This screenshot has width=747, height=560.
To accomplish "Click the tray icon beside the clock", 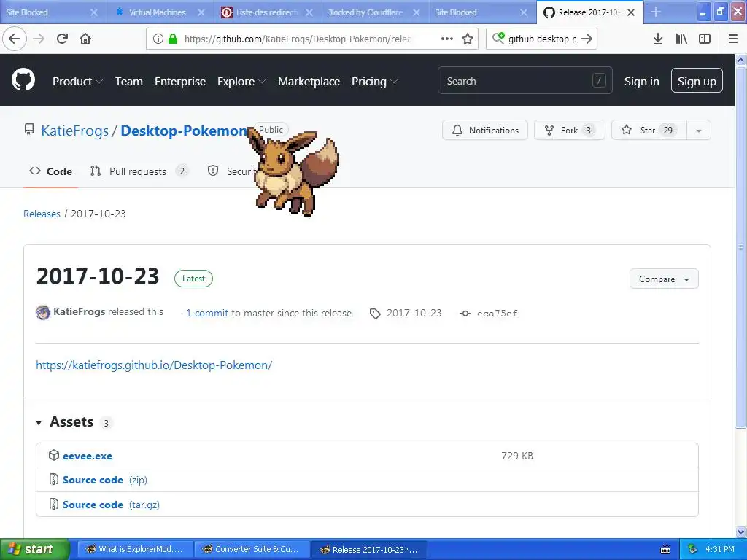I will 693,549.
